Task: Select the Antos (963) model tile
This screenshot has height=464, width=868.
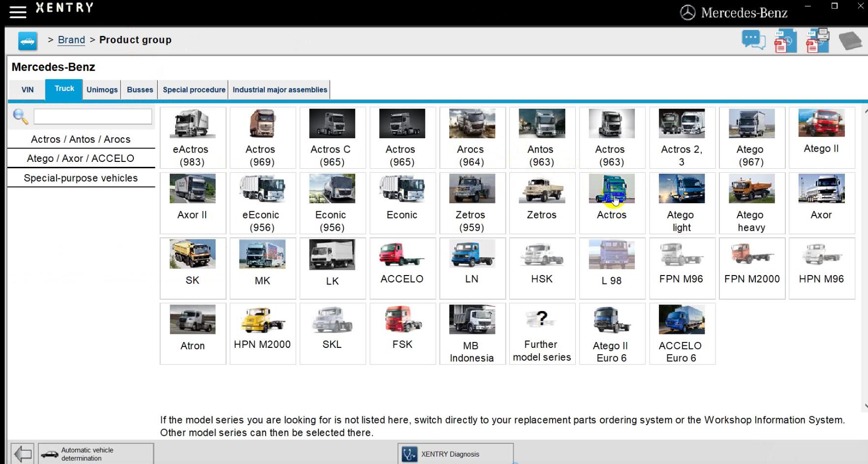Action: [x=542, y=138]
